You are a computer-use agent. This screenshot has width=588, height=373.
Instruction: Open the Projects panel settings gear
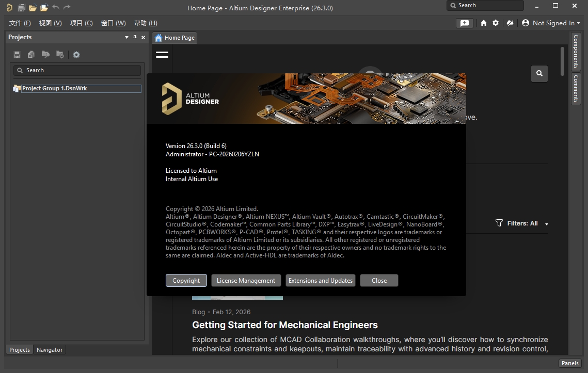[76, 54]
